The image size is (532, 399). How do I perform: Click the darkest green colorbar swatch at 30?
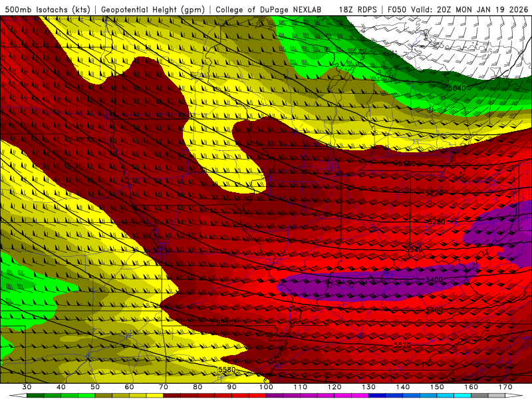35,396
